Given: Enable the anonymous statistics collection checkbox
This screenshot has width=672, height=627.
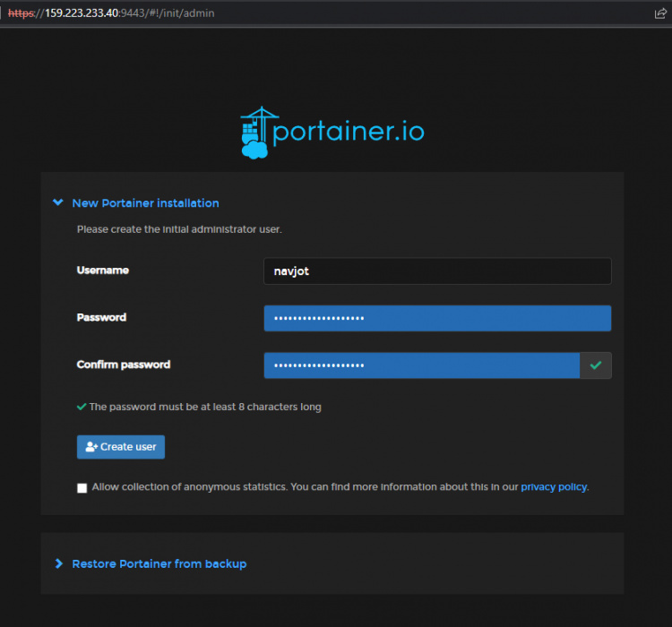Looking at the screenshot, I should tap(82, 488).
